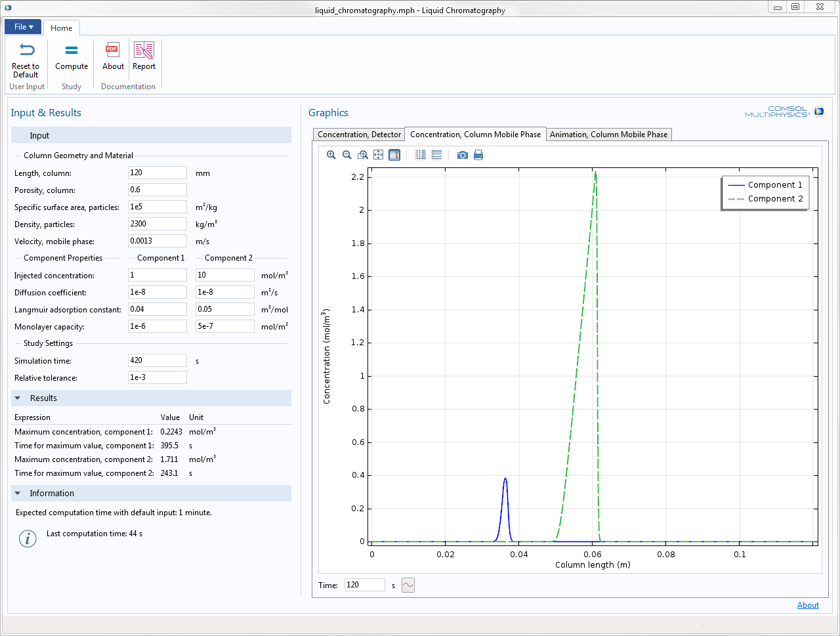Click the Simulation time input field
The width and height of the screenshot is (840, 636).
pos(157,360)
